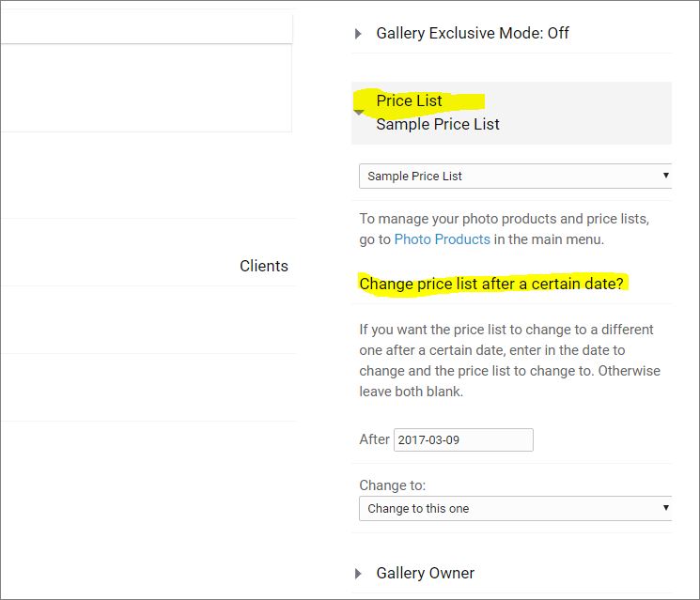The height and width of the screenshot is (600, 700).
Task: Select the Clients item on the left
Action: tap(263, 266)
